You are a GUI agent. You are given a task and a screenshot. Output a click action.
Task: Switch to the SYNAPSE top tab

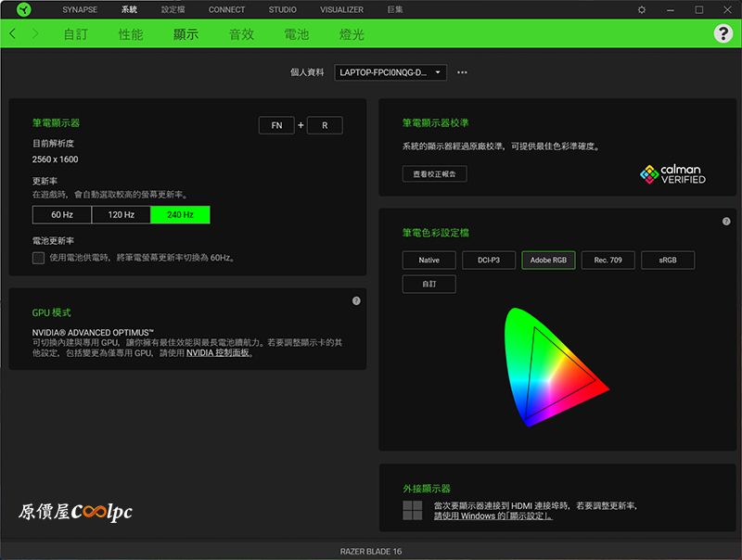click(80, 9)
